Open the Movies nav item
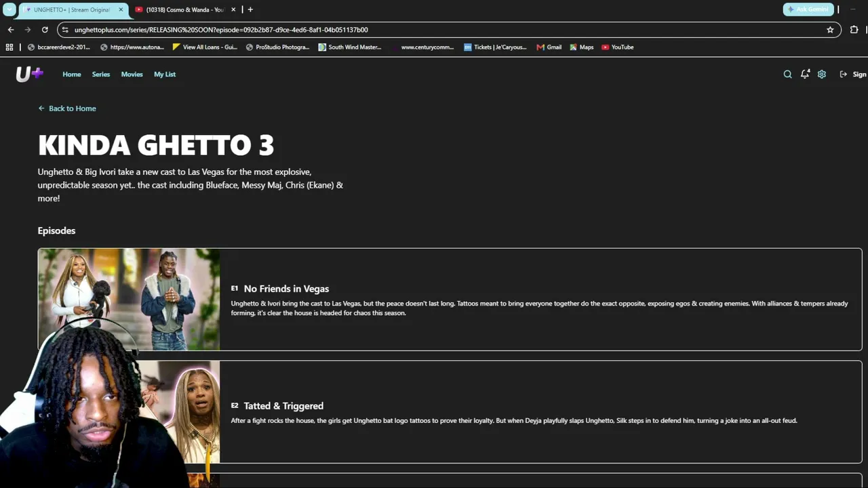The width and height of the screenshot is (868, 488). point(132,75)
